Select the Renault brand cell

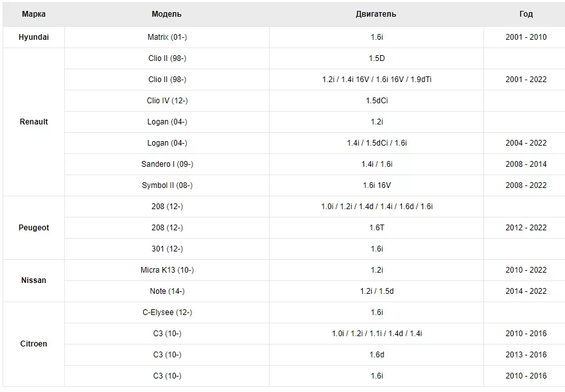pos(33,122)
